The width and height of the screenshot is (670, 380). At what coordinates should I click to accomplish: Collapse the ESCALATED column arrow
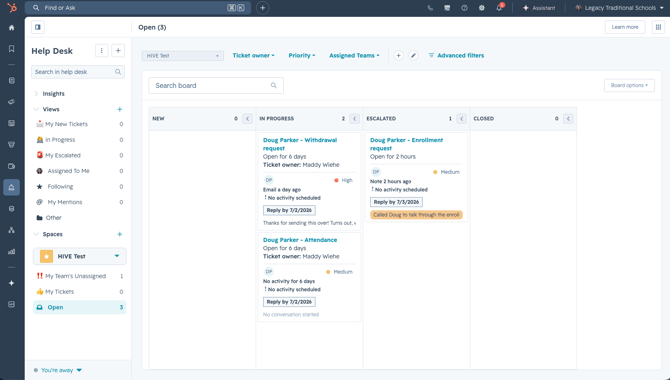[x=461, y=119]
